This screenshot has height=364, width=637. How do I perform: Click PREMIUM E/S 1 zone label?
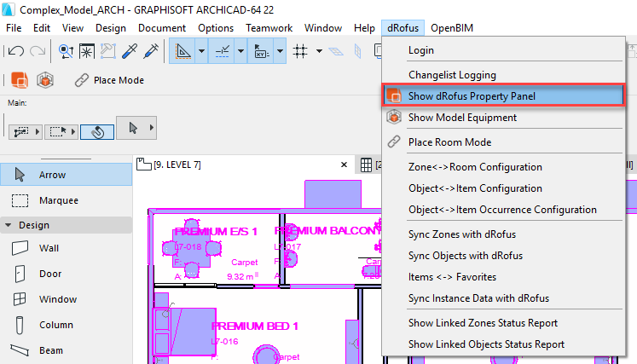216,232
